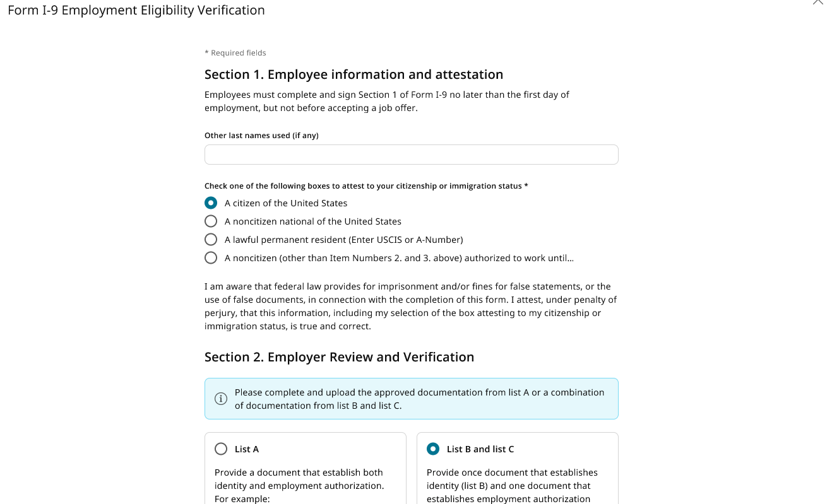Screen dimensions: 832x504
Task: Click the 'List A' label text
Action: click(247, 449)
